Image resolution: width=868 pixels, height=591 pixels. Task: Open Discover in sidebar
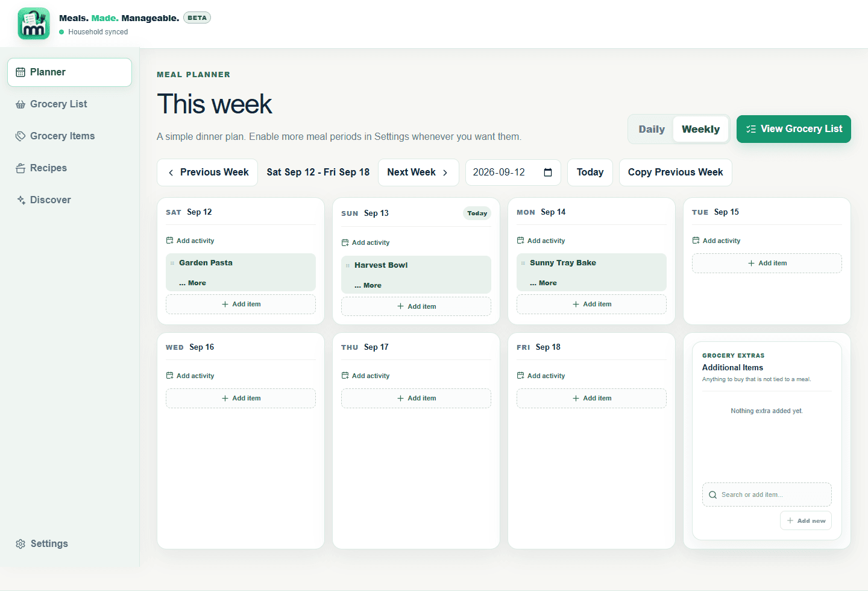69,200
